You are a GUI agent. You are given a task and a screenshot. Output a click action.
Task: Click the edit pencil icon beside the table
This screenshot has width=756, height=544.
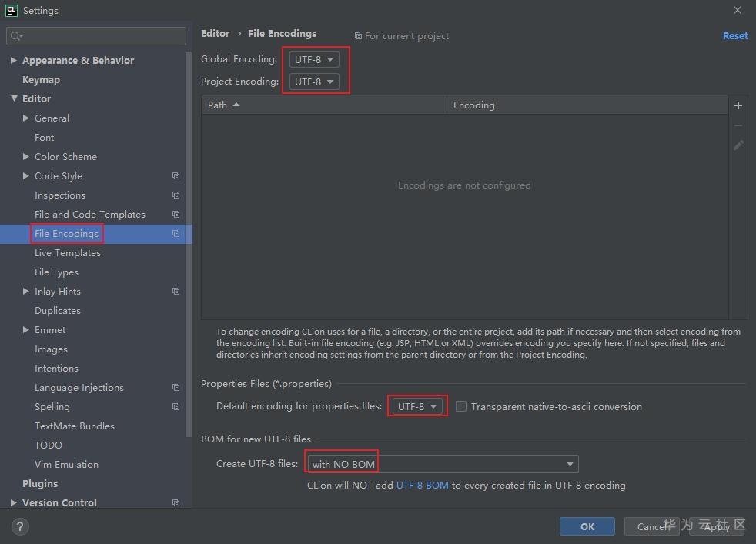coord(738,145)
